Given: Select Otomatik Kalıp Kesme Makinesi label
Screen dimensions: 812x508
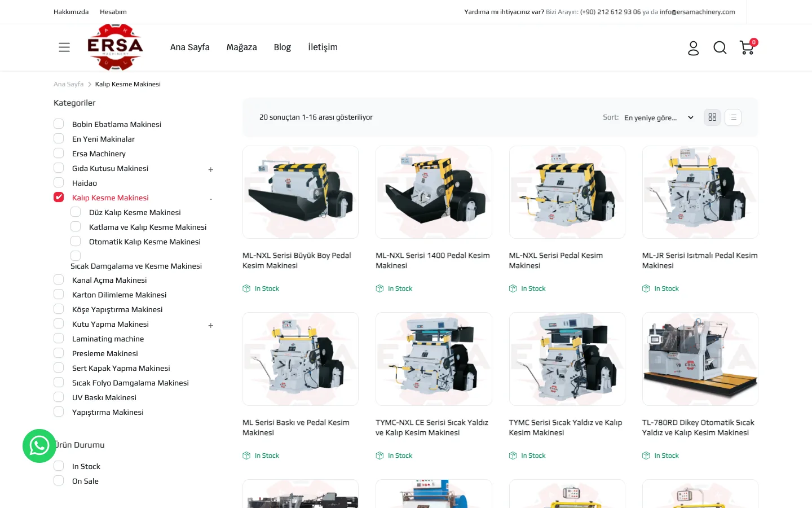Looking at the screenshot, I should (145, 242).
